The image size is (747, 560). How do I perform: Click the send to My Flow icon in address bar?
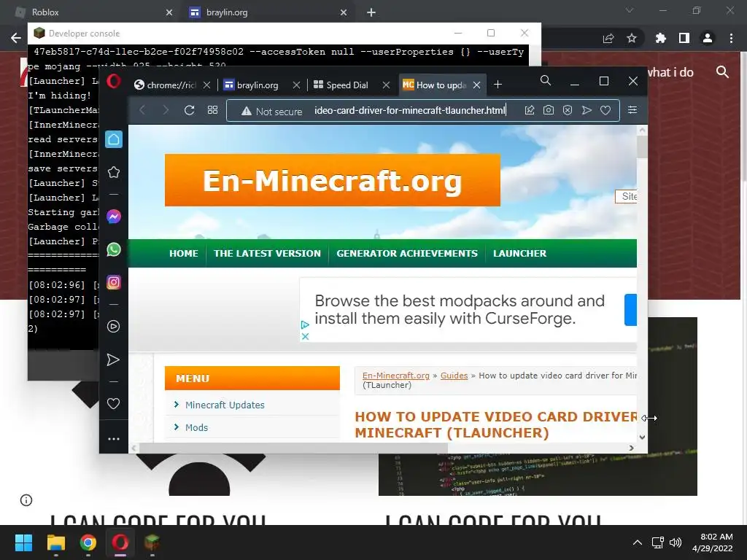(587, 110)
